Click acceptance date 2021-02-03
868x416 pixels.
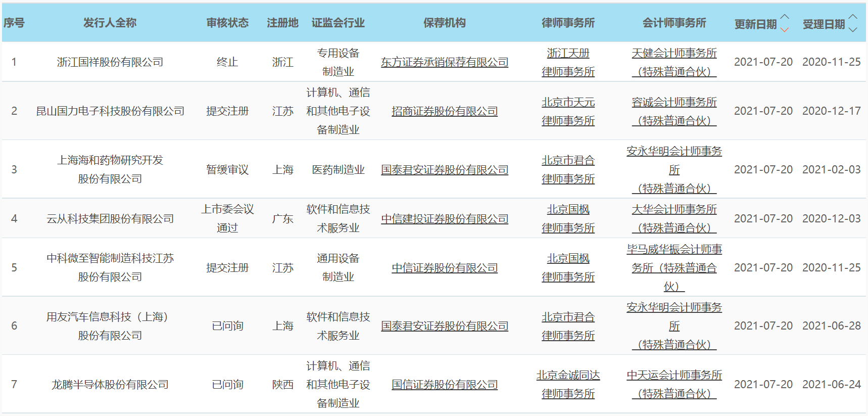coord(832,170)
